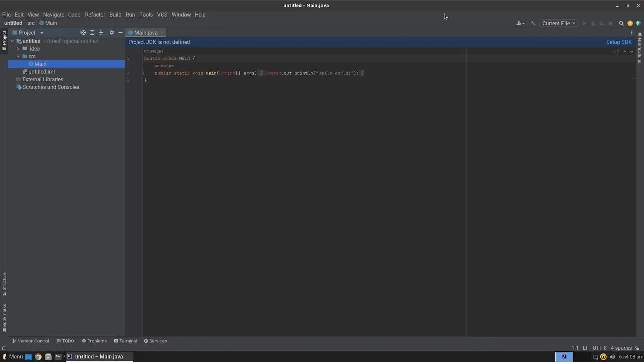
Task: Hide the Project tool window
Action: point(120,32)
